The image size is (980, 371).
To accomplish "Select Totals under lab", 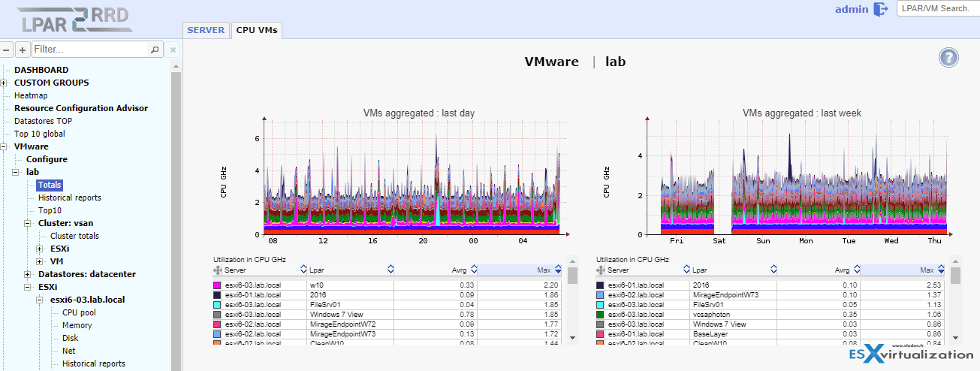I will [x=50, y=185].
